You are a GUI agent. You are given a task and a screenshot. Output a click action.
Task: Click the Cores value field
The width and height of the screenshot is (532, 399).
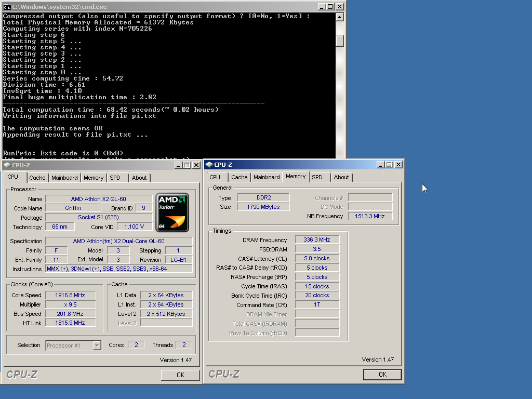[x=136, y=345]
